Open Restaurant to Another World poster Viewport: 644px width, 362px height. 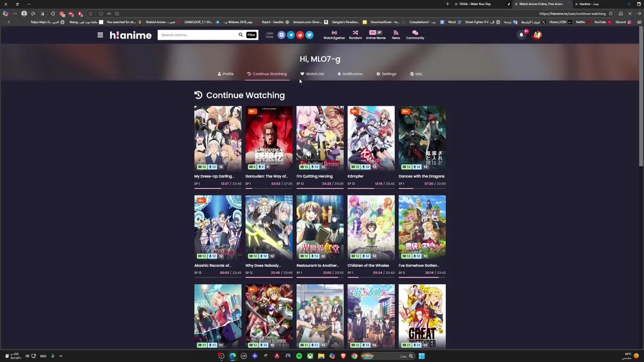click(x=320, y=228)
